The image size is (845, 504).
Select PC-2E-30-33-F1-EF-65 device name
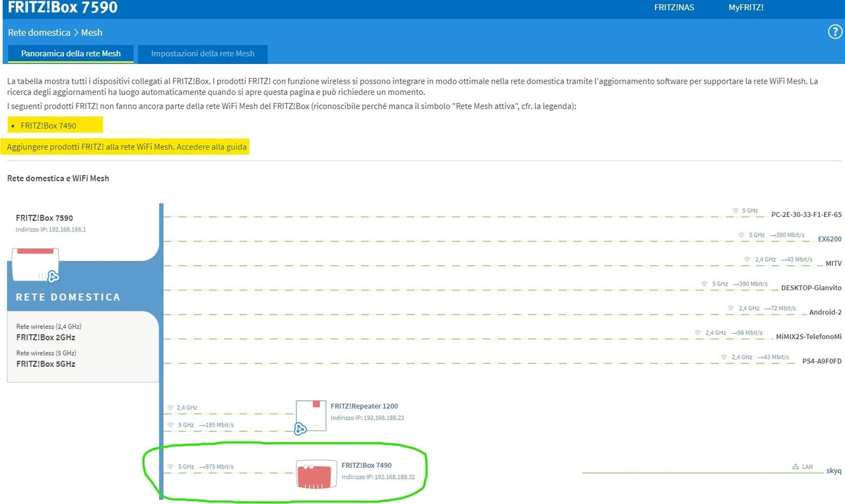pos(807,214)
